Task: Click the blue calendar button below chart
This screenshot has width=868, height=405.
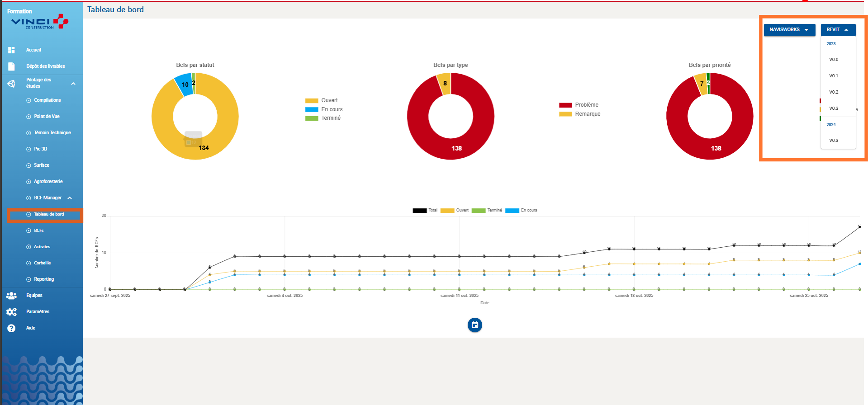Action: click(474, 325)
